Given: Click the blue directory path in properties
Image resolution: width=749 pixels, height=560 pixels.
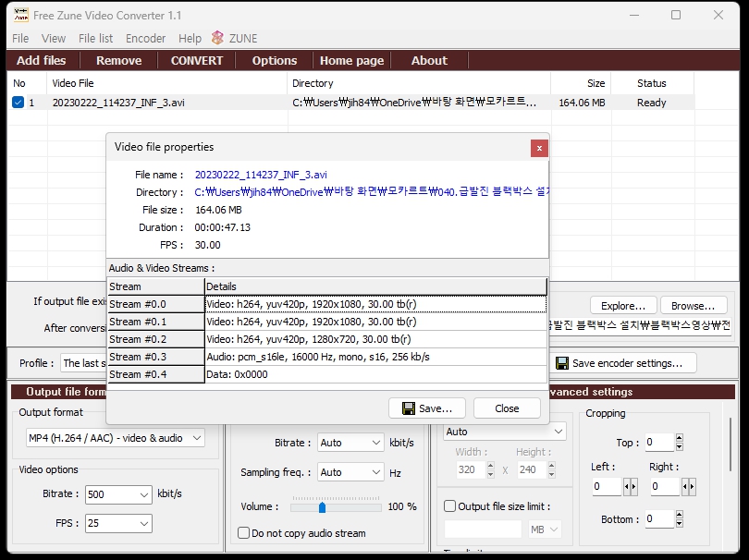Looking at the screenshot, I should click(371, 192).
